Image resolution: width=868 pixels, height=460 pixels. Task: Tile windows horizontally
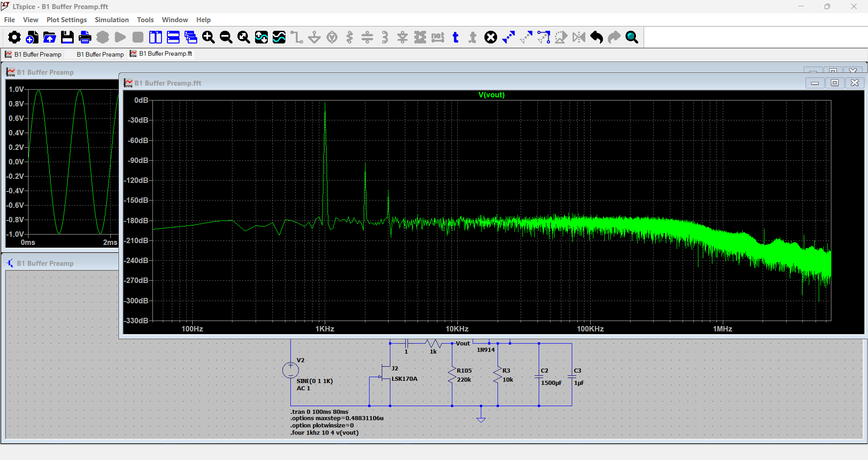pos(173,37)
